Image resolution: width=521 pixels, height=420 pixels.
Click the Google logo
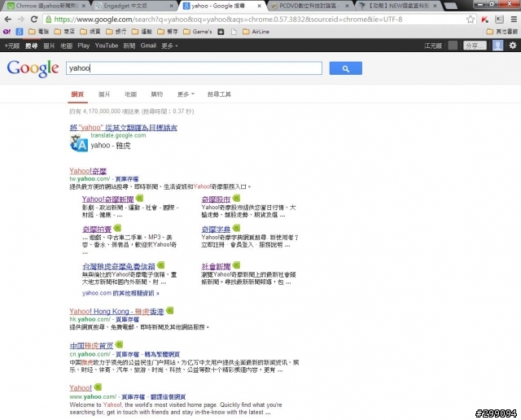33,68
